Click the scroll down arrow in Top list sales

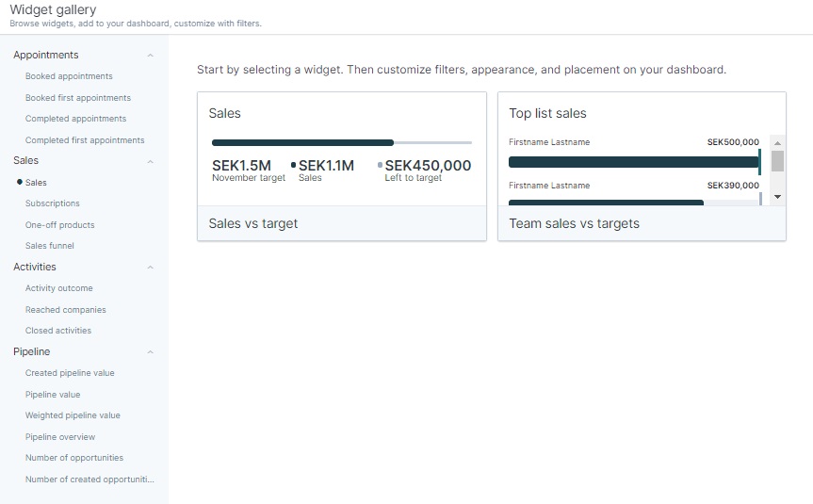click(x=777, y=197)
